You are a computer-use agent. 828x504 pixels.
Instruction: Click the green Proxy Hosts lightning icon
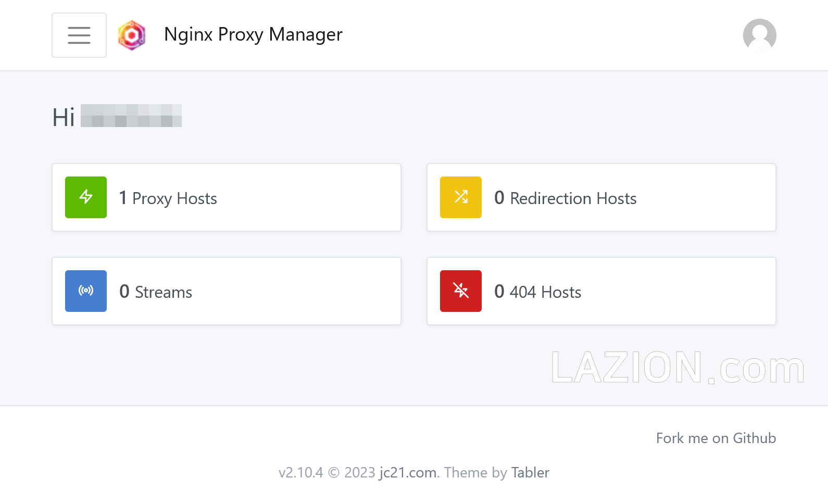click(x=86, y=197)
